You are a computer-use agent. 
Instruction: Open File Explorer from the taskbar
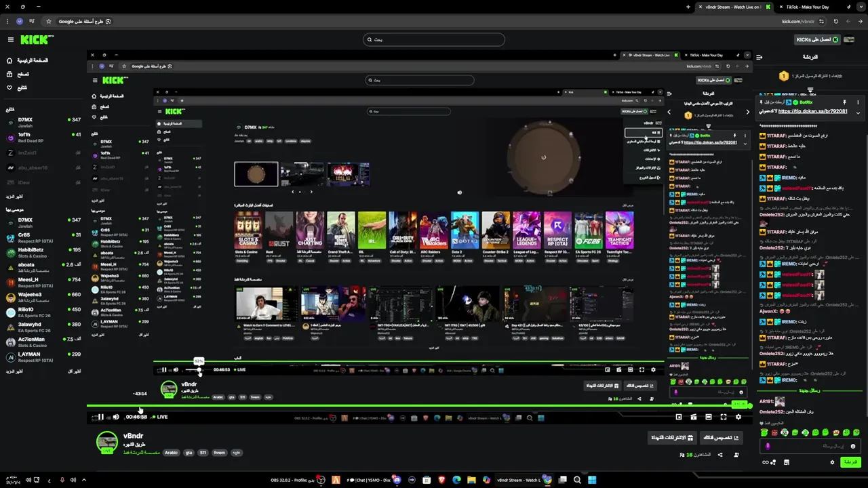[471, 480]
